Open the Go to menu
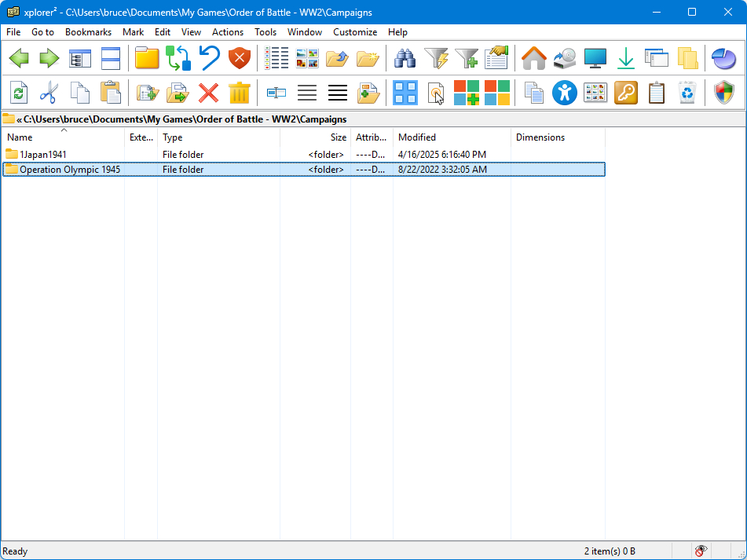Image resolution: width=747 pixels, height=560 pixels. pos(42,32)
